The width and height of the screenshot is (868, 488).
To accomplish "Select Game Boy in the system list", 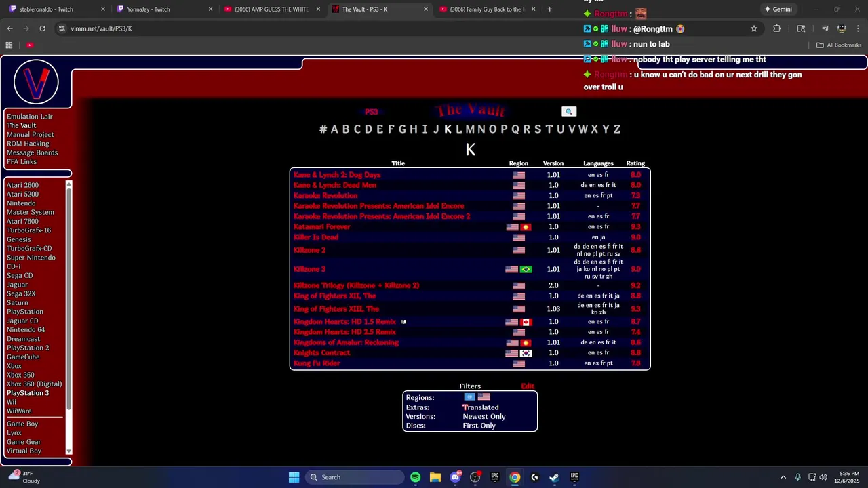I will click(x=22, y=424).
